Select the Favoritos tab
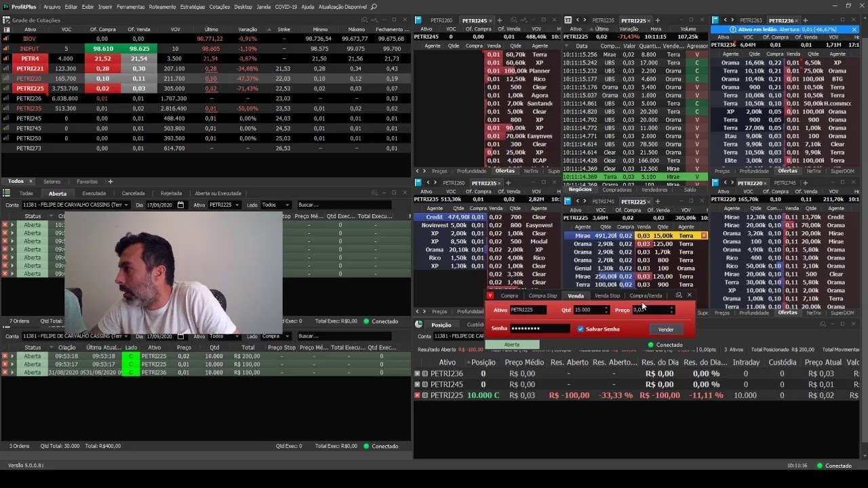 [87, 182]
